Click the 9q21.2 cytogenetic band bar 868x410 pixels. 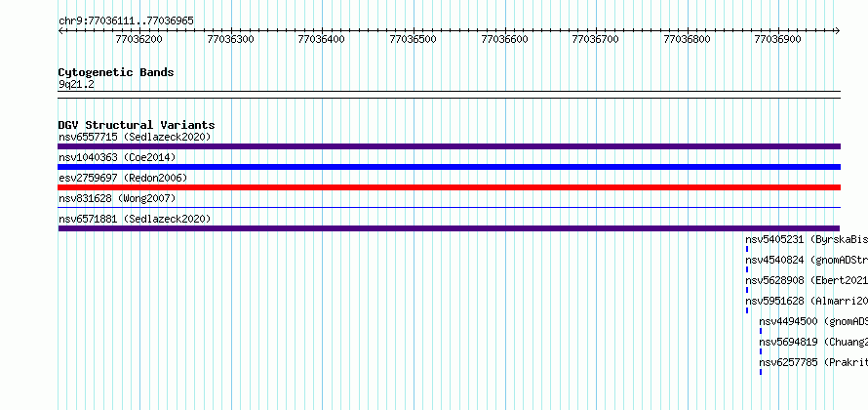449,95
